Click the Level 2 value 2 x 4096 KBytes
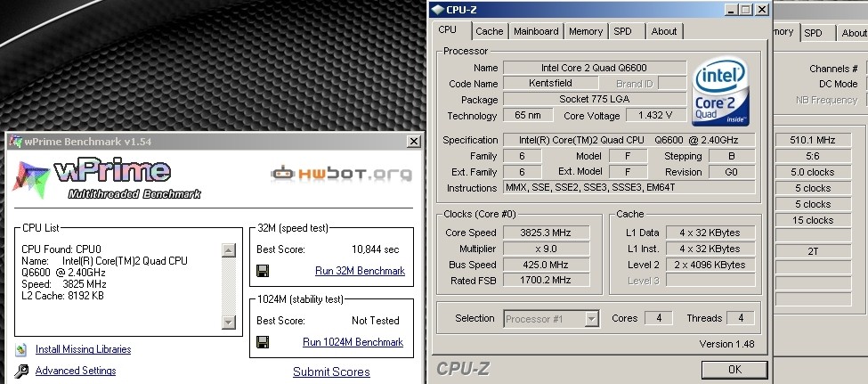 [x=710, y=265]
